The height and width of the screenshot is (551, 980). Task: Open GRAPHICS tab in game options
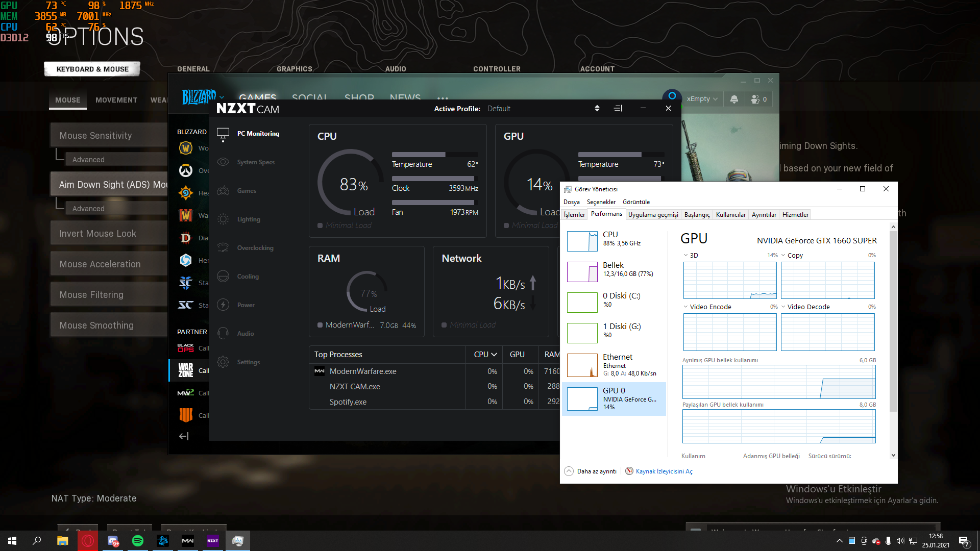pyautogui.click(x=295, y=69)
